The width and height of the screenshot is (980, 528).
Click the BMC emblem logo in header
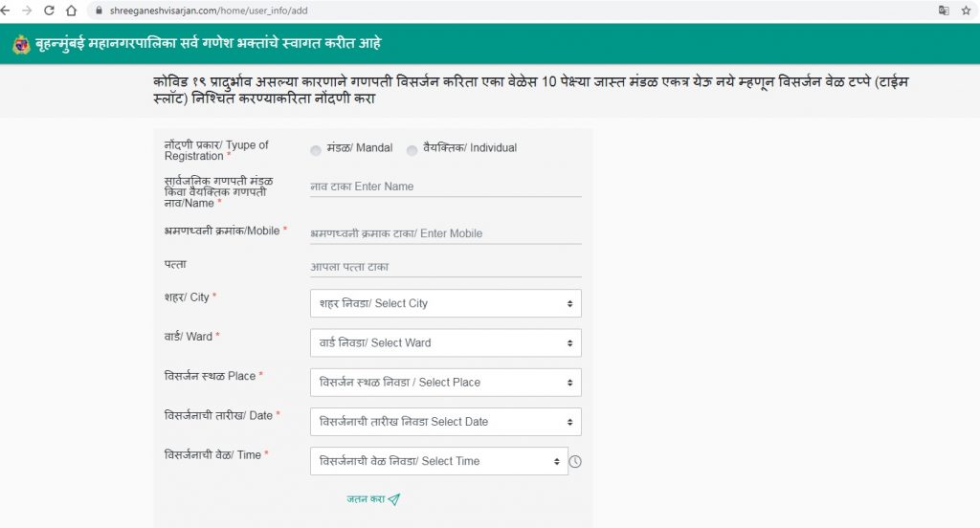[21, 44]
